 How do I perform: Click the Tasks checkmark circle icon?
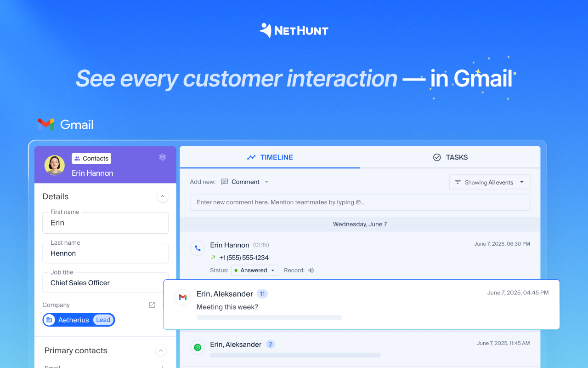pos(437,157)
